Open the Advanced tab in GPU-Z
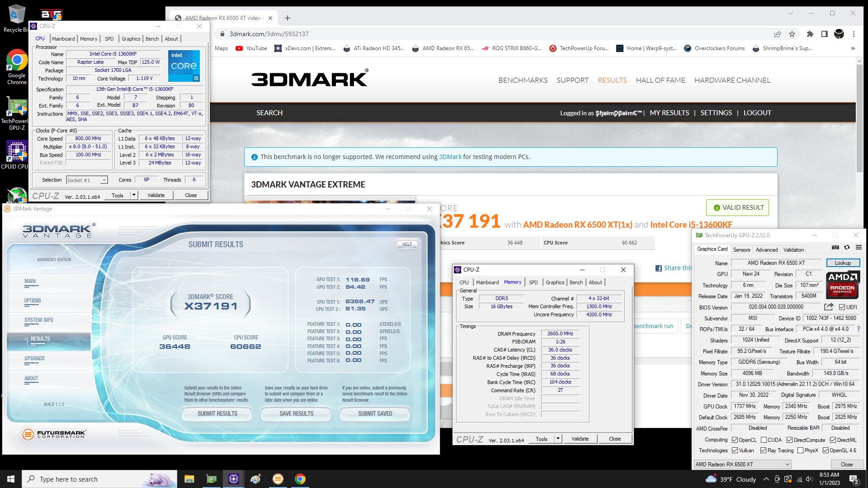Image resolution: width=868 pixels, height=488 pixels. coord(767,249)
